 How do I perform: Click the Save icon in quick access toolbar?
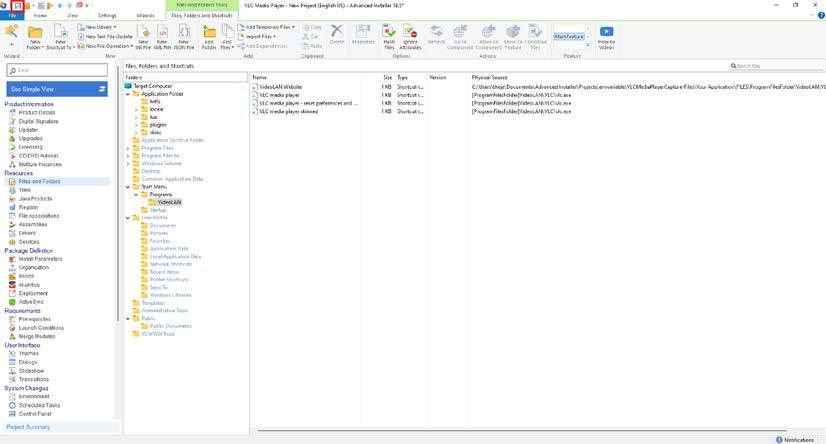coord(17,6)
